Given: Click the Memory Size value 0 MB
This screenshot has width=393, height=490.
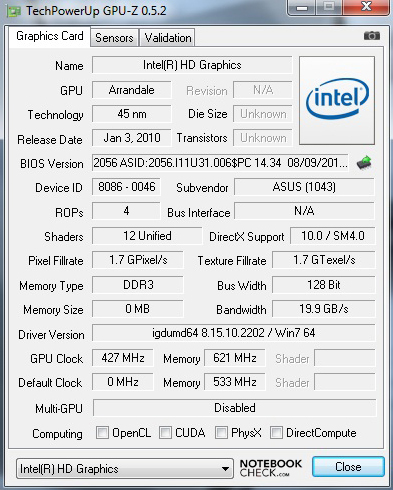Looking at the screenshot, I should pyautogui.click(x=138, y=309).
